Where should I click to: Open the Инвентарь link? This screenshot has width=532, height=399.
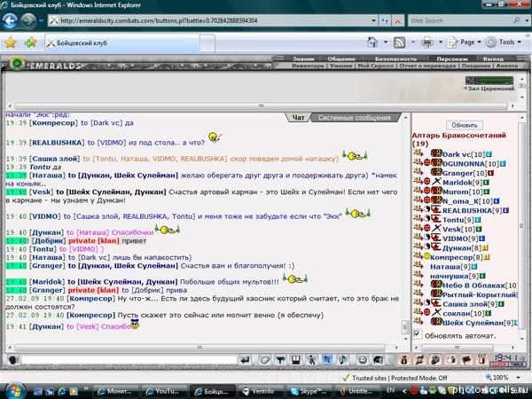308,66
